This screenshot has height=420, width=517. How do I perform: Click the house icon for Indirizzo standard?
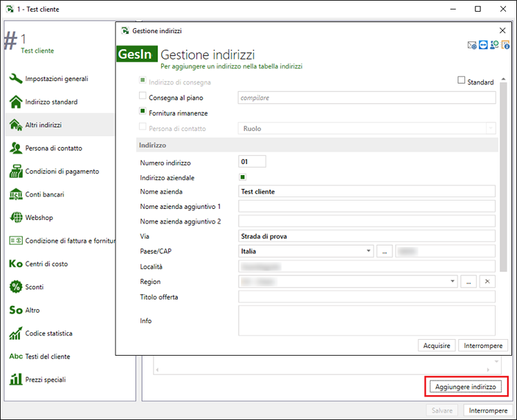15,102
